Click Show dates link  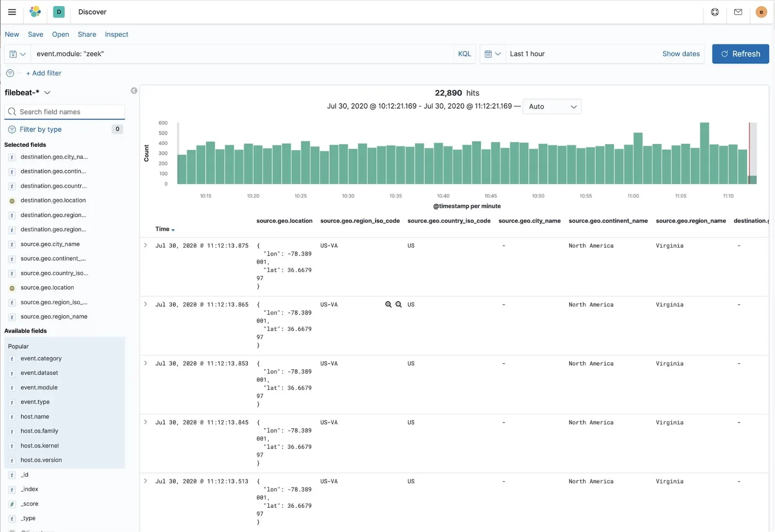681,54
